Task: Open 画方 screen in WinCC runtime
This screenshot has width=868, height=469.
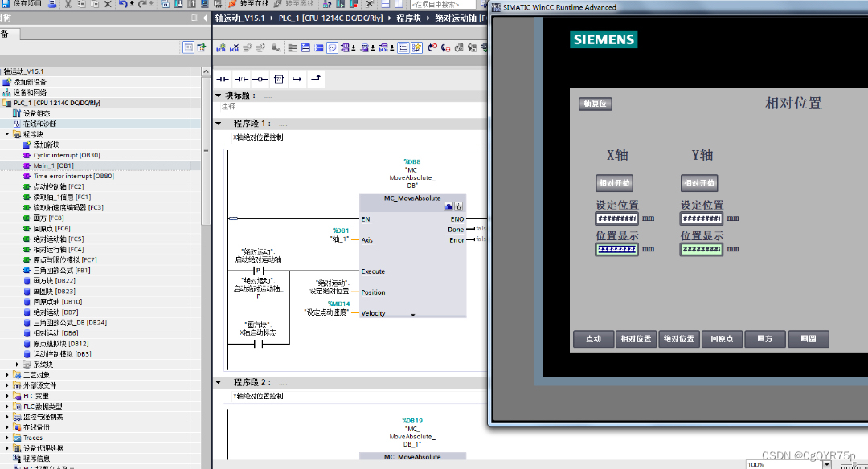Action: 765,339
